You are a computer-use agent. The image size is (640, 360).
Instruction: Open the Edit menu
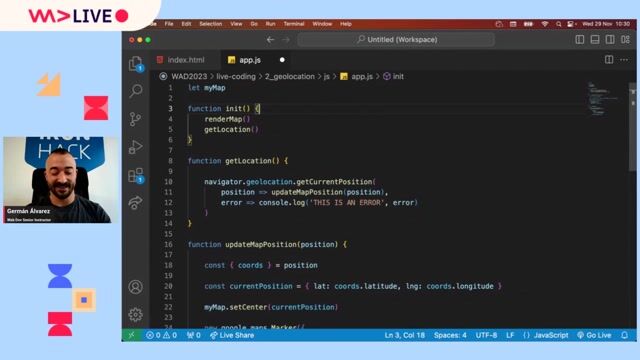coord(186,24)
